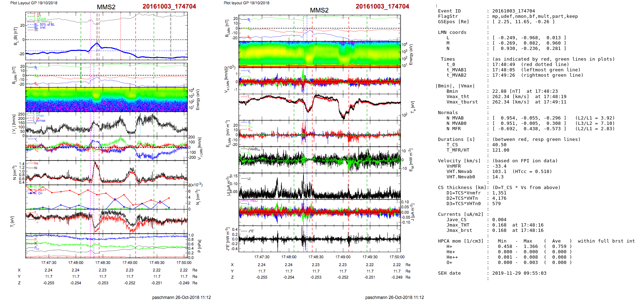Click the 'LMN coords' heading

(x=452, y=32)
